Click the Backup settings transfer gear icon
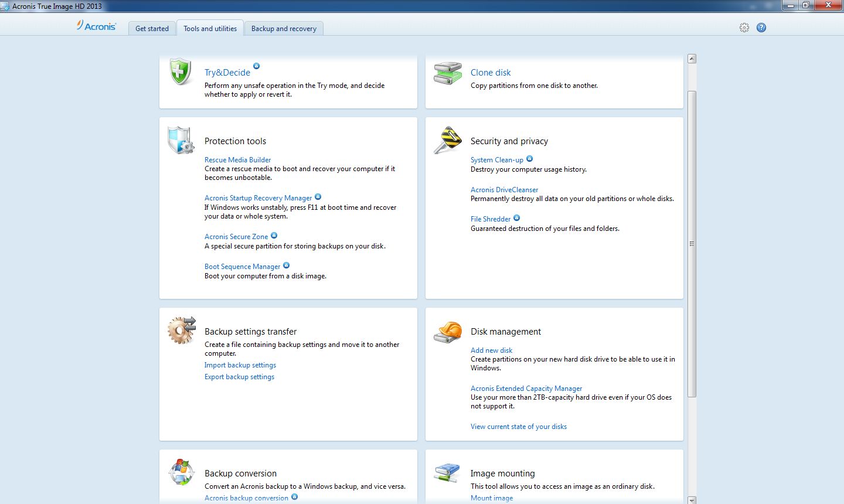Screen dimensions: 844x504 (182, 330)
